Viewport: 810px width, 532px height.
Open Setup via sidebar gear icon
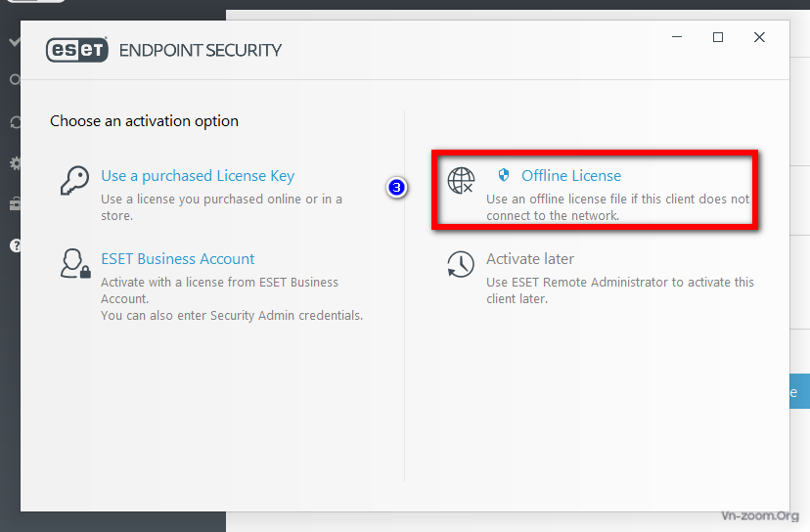pos(14,163)
